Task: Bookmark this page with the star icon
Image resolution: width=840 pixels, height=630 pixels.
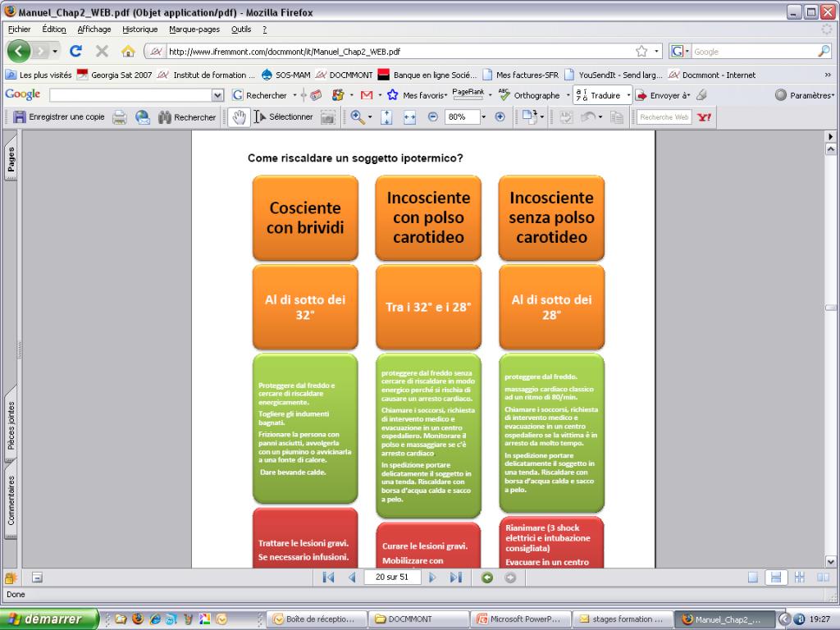Action: (641, 52)
